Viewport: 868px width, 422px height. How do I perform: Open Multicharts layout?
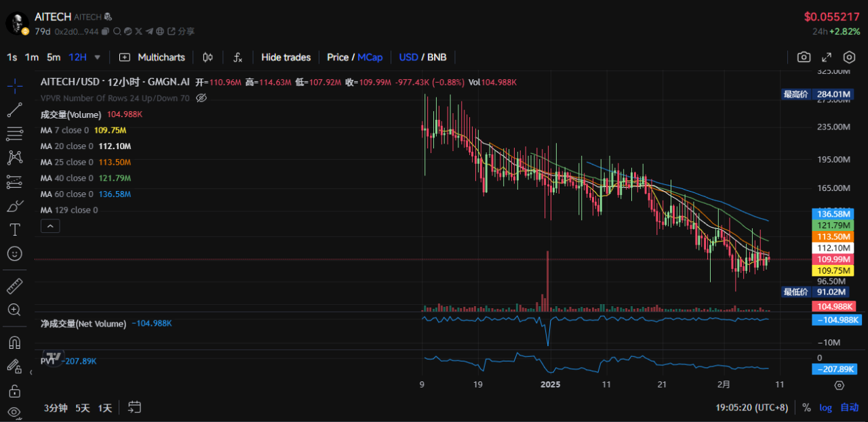(x=152, y=58)
